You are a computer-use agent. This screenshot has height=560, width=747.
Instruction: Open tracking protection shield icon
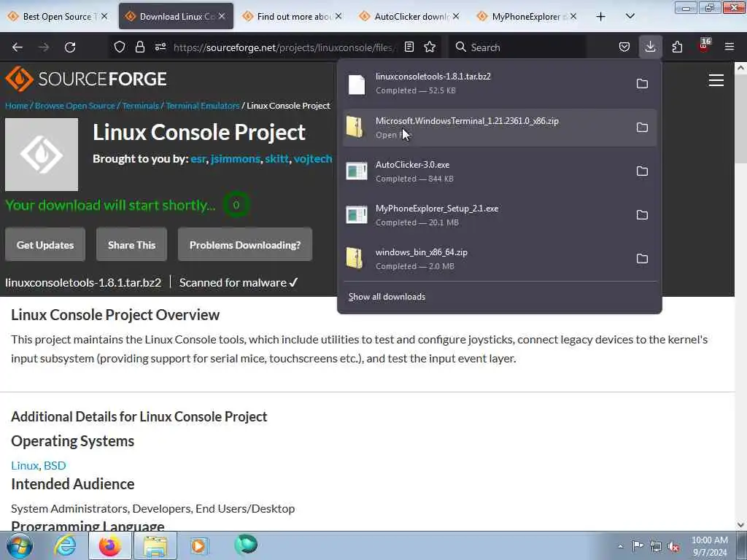point(120,47)
